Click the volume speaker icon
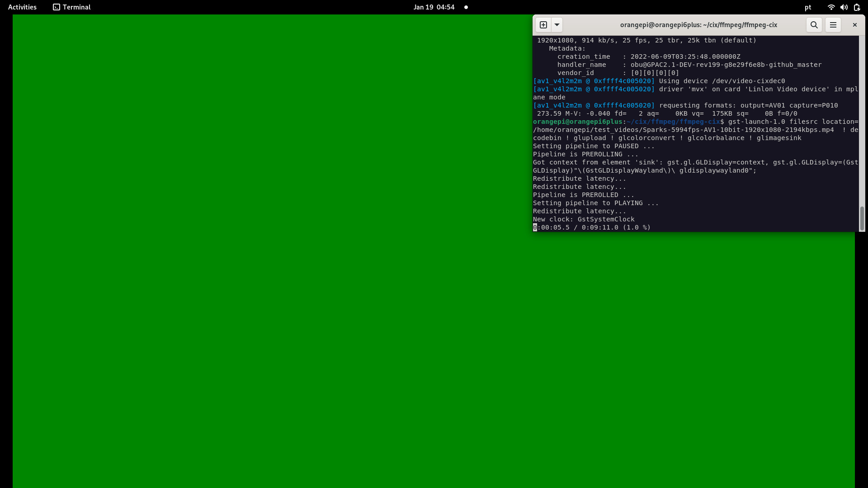Image resolution: width=868 pixels, height=488 pixels. click(844, 7)
